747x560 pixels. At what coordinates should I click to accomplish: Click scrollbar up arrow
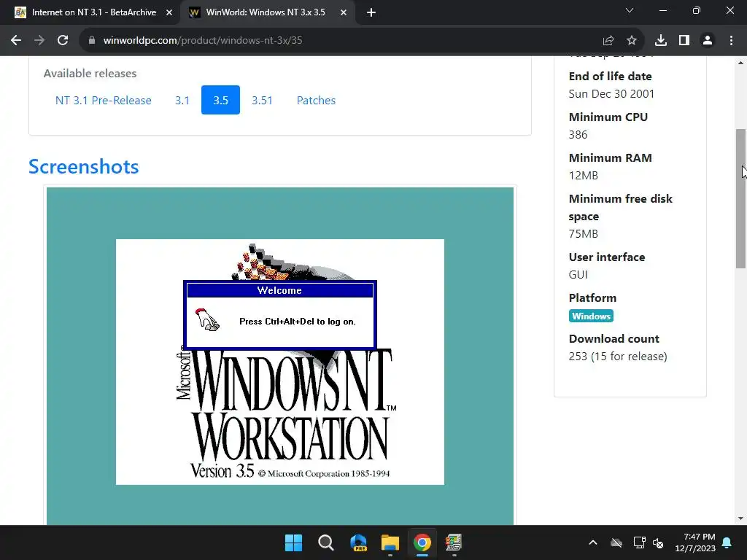741,63
